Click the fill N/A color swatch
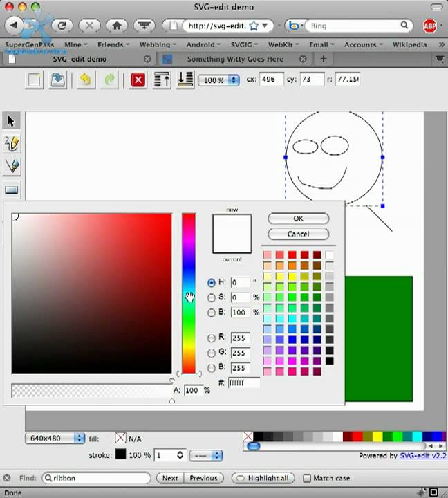This screenshot has width=448, height=498. (120, 438)
